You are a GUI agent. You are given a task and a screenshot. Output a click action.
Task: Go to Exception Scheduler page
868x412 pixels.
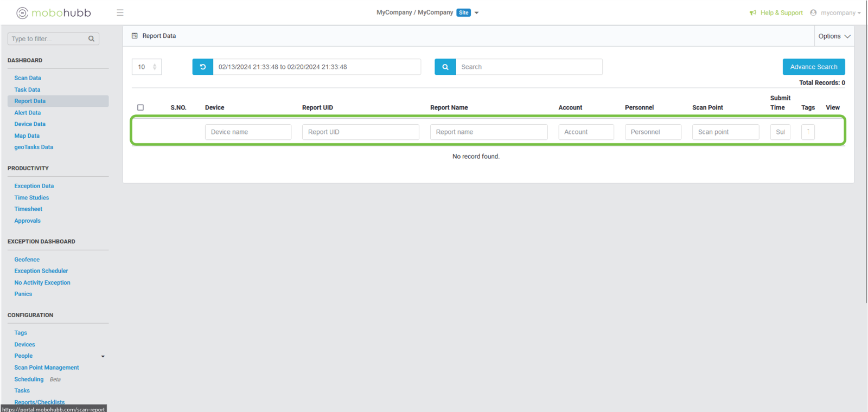41,271
